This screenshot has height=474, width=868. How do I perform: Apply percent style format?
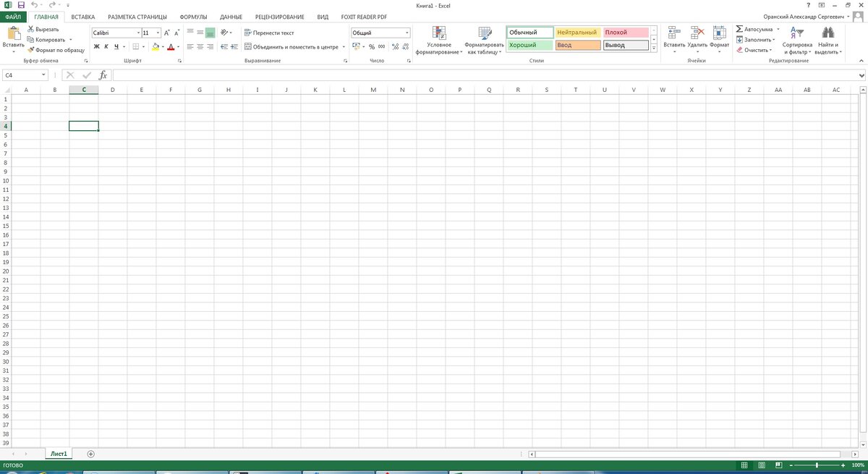point(372,47)
